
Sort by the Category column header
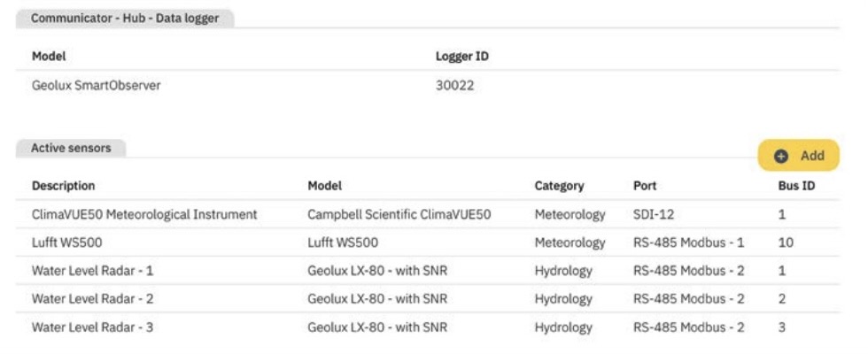point(559,186)
